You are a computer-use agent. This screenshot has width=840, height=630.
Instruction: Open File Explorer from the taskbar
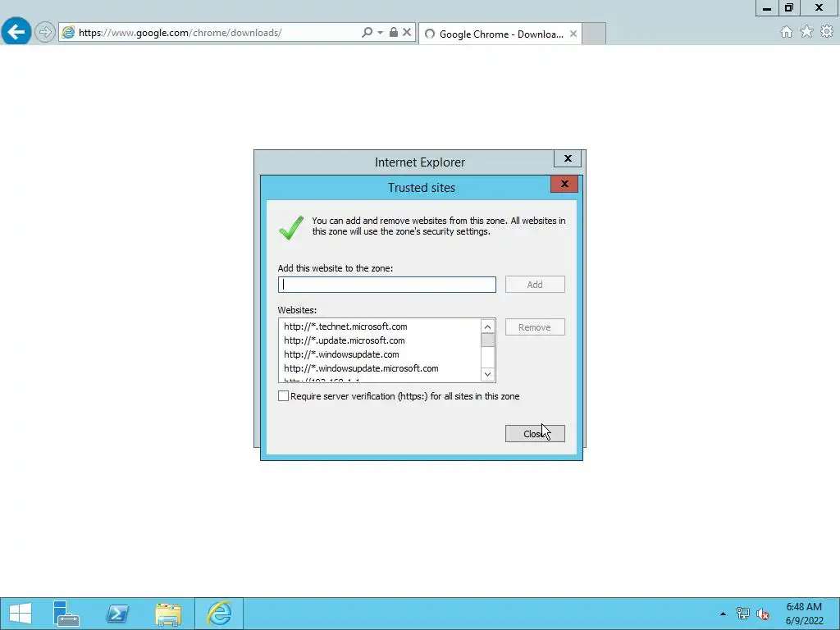coord(168,614)
